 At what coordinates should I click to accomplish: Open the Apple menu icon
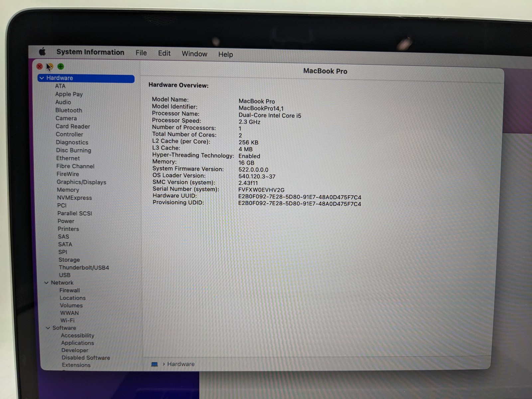pyautogui.click(x=42, y=52)
